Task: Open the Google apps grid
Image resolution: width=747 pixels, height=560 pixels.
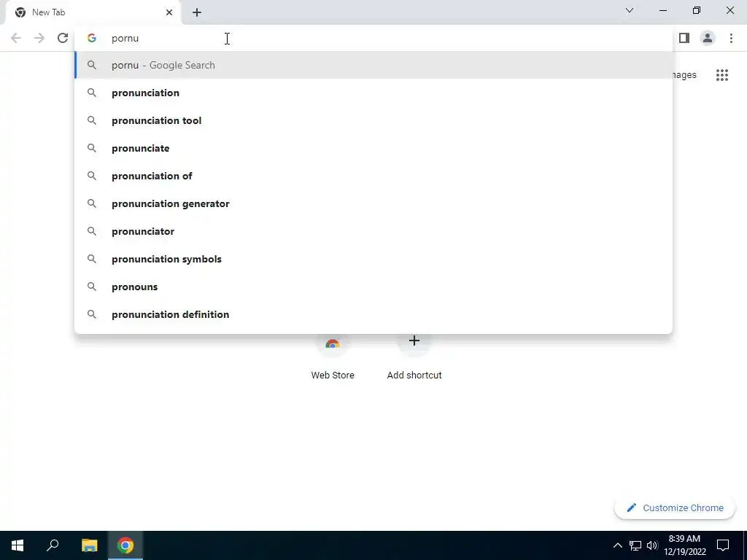Action: click(x=721, y=75)
